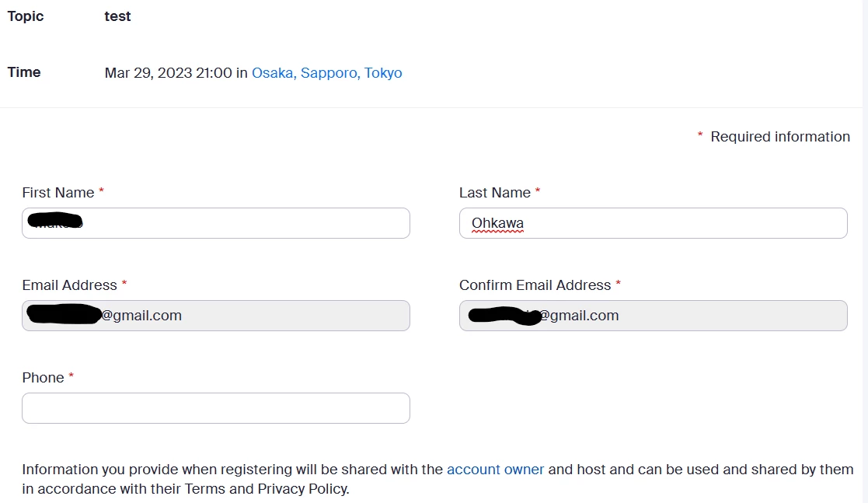Click the Required information note
Viewport: 868px width, 503px height.
pos(780,137)
